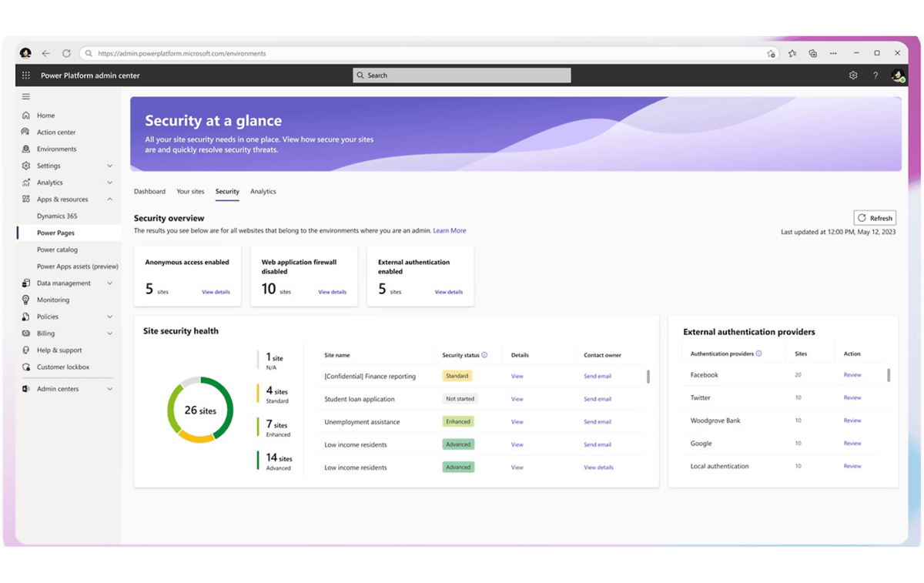Click View for Finance reporting row
The image size is (924, 583).
coord(517,377)
